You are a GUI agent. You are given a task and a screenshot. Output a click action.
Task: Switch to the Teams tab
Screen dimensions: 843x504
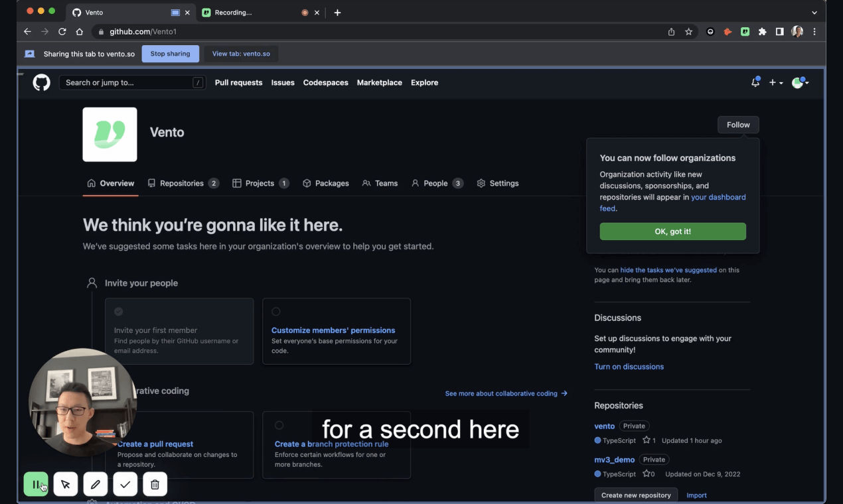point(380,183)
